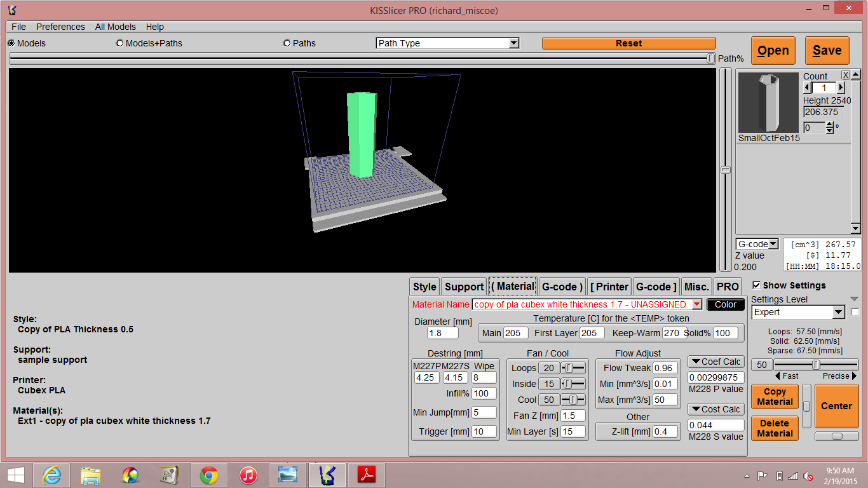Launch Internet Explorer from taskbar
868x488 pixels.
coord(51,475)
